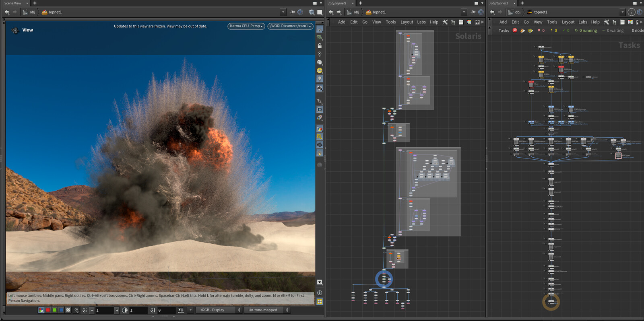Open the Karma CPU Persp renderer menu
The image size is (644, 321).
click(246, 26)
